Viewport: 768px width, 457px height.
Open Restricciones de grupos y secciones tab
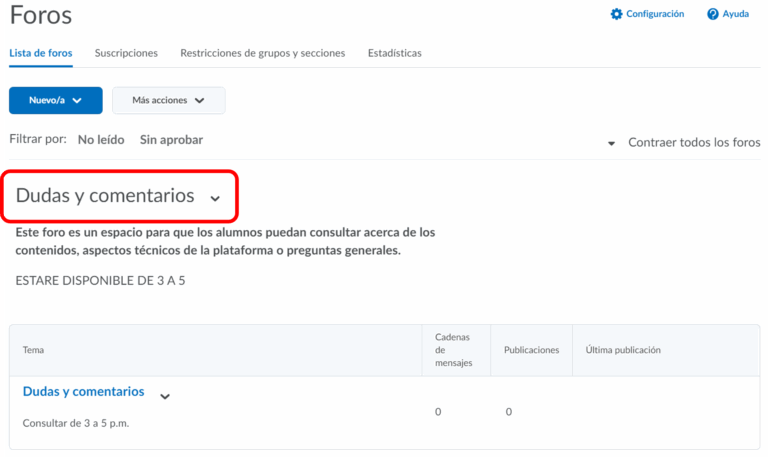click(262, 53)
